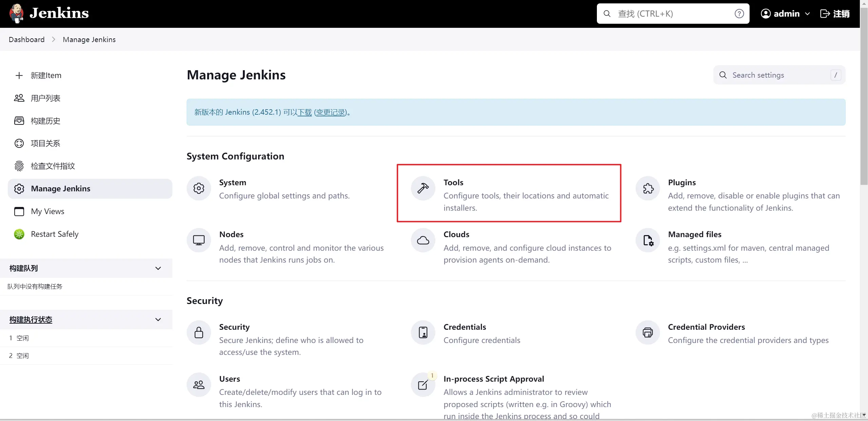Open the Tools hammer icon
This screenshot has width=868, height=421.
pyautogui.click(x=423, y=188)
